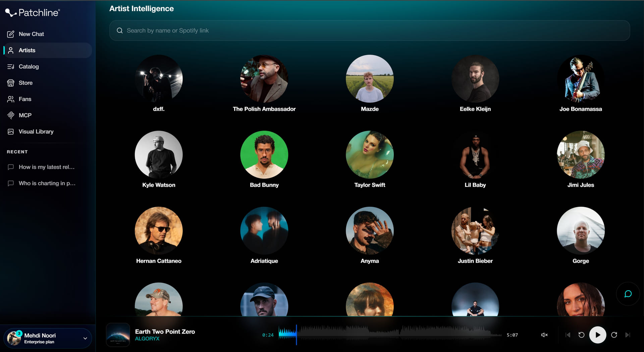Skip to the previous track

[568, 335]
